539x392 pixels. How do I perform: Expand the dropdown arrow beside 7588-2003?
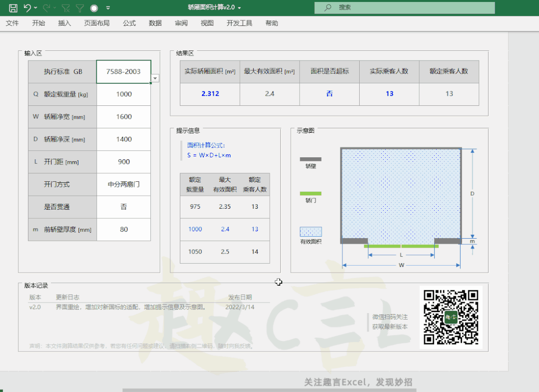pyautogui.click(x=155, y=78)
